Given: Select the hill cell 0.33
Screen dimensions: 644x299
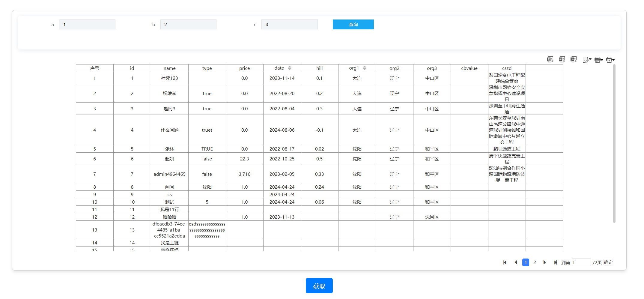Looking at the screenshot, I should point(320,174).
